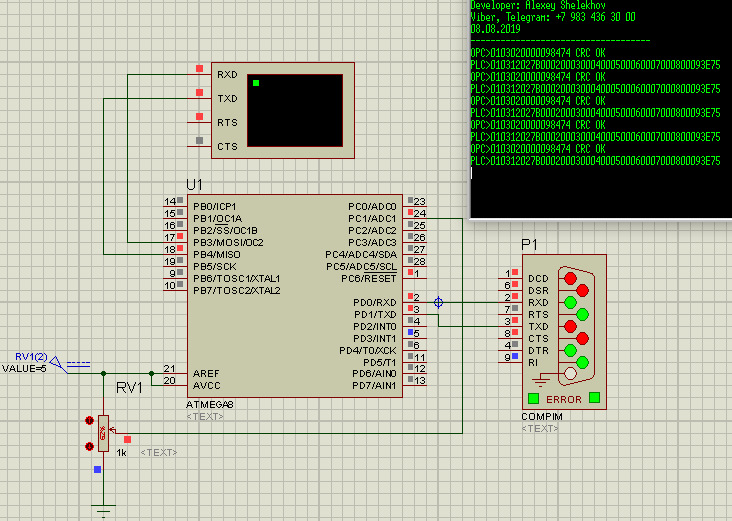Click the left green ERROR indicator square
The image size is (732, 521).
pos(533,398)
